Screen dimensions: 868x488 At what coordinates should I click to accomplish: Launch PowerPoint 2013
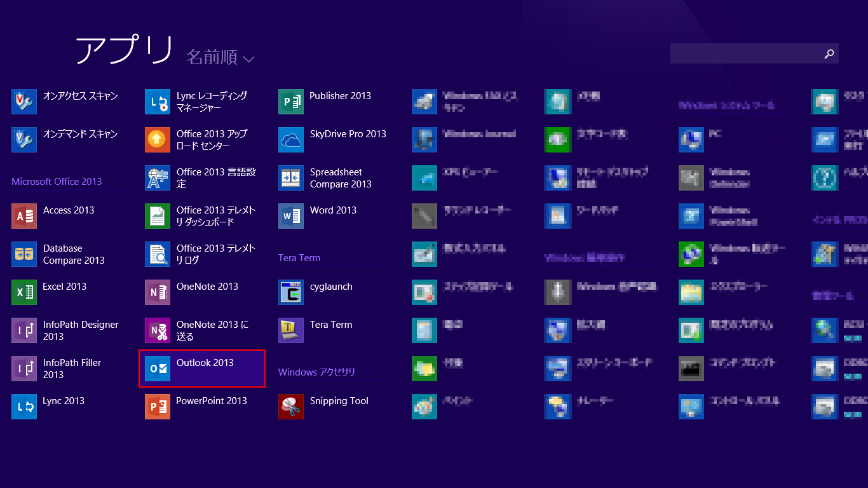coord(203,407)
